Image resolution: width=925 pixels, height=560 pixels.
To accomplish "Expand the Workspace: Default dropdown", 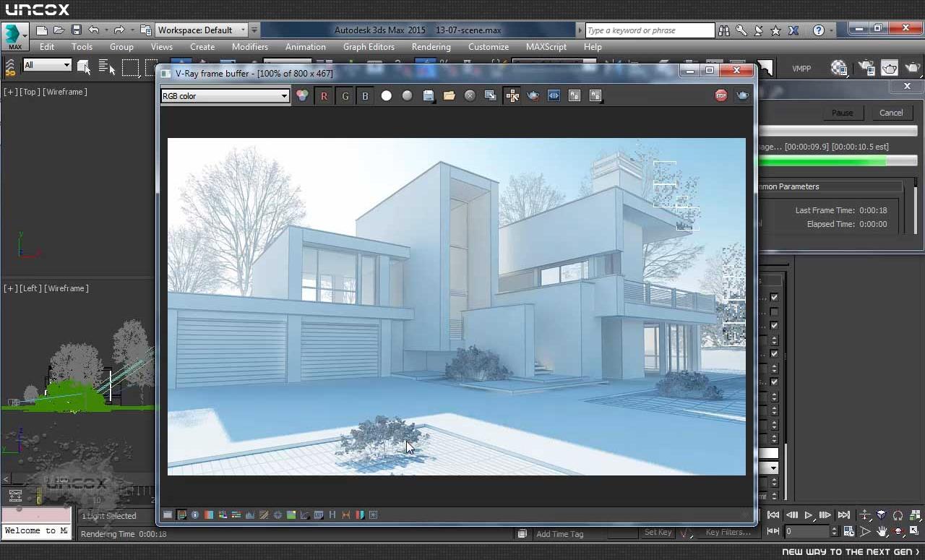I will (x=202, y=30).
